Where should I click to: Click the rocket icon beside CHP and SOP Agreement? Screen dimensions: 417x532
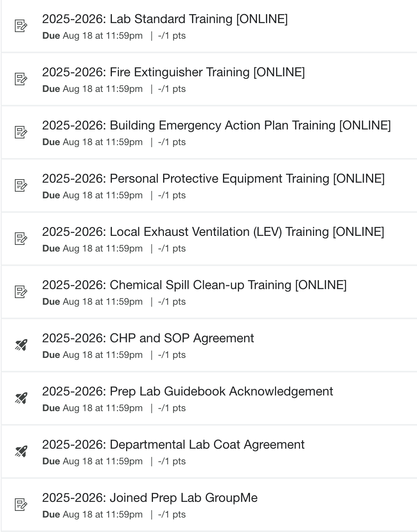click(21, 345)
